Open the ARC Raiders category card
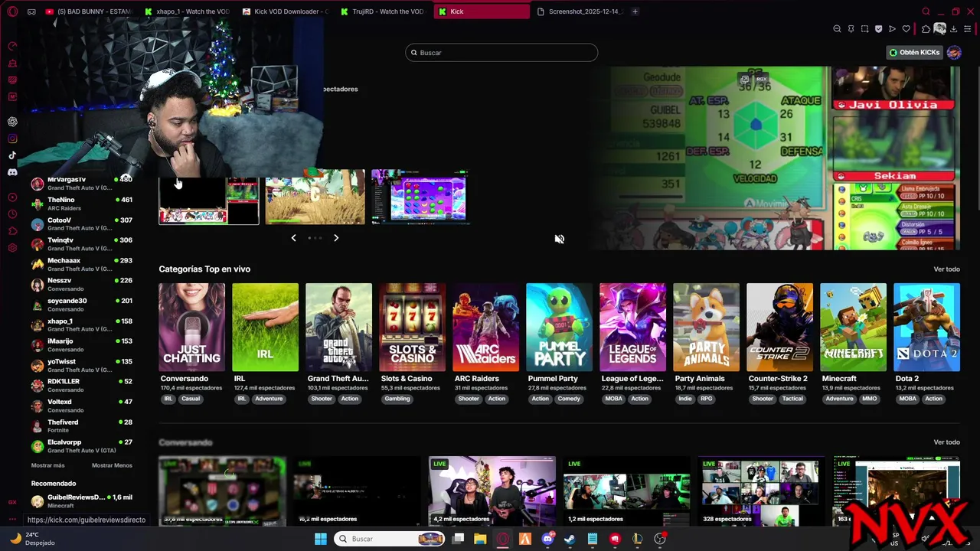This screenshot has width=980, height=551. click(x=485, y=328)
